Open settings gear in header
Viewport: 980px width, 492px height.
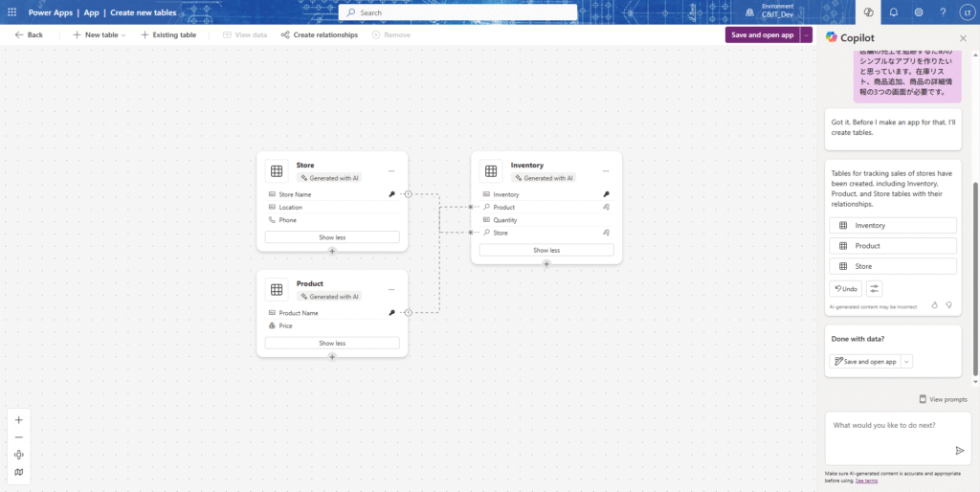pos(918,12)
